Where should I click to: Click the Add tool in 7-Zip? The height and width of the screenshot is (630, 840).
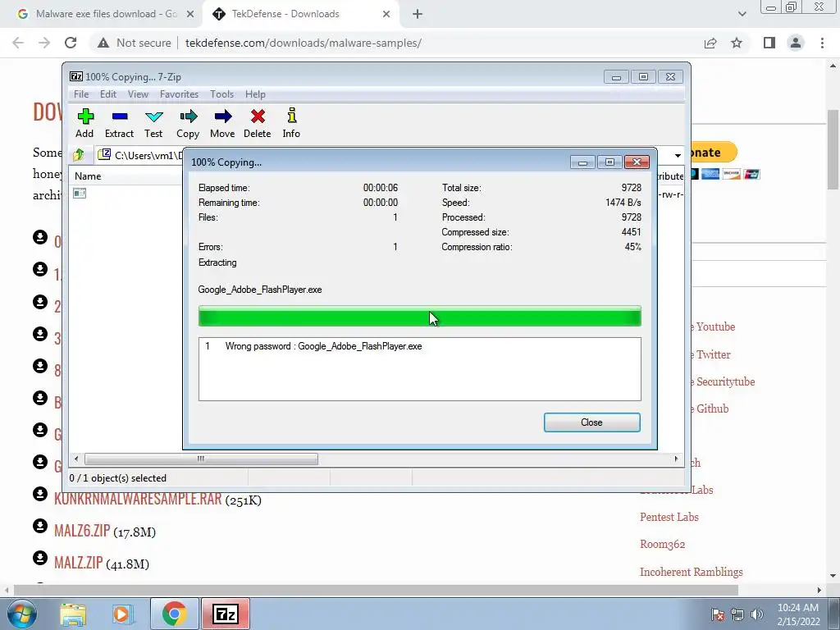click(84, 123)
